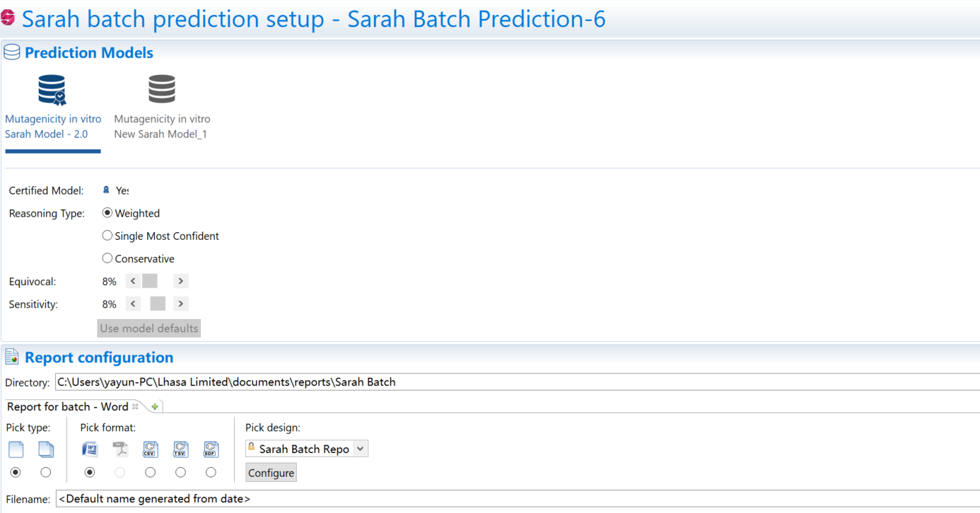Click the Pick format label
The image size is (980, 513).
(108, 427)
